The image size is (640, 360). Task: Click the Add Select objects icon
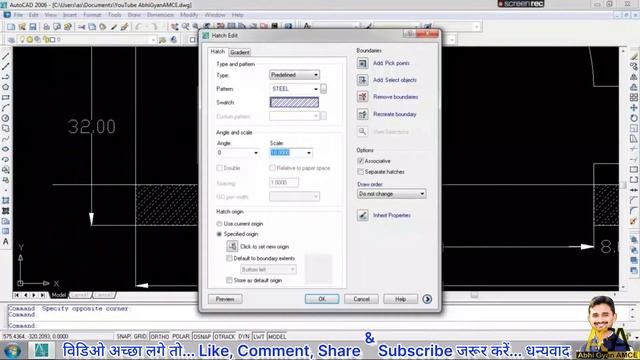pos(362,80)
